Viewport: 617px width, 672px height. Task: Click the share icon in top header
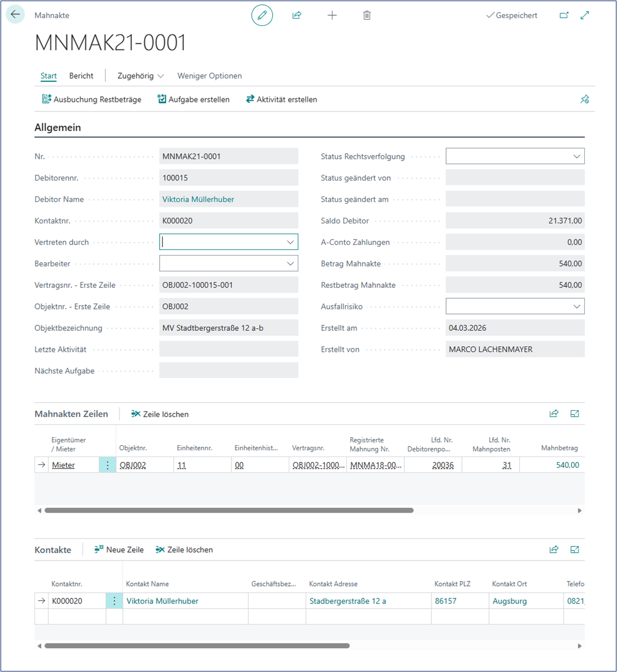(x=297, y=15)
